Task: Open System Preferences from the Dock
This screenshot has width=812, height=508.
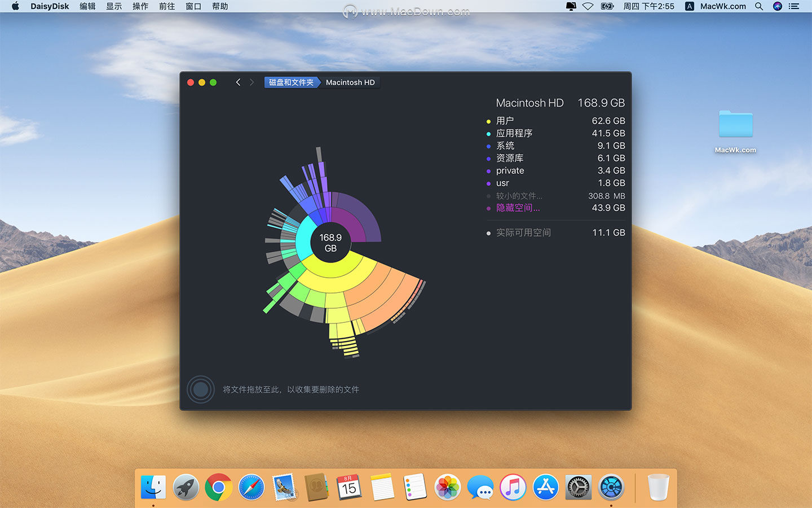Action: click(x=579, y=487)
